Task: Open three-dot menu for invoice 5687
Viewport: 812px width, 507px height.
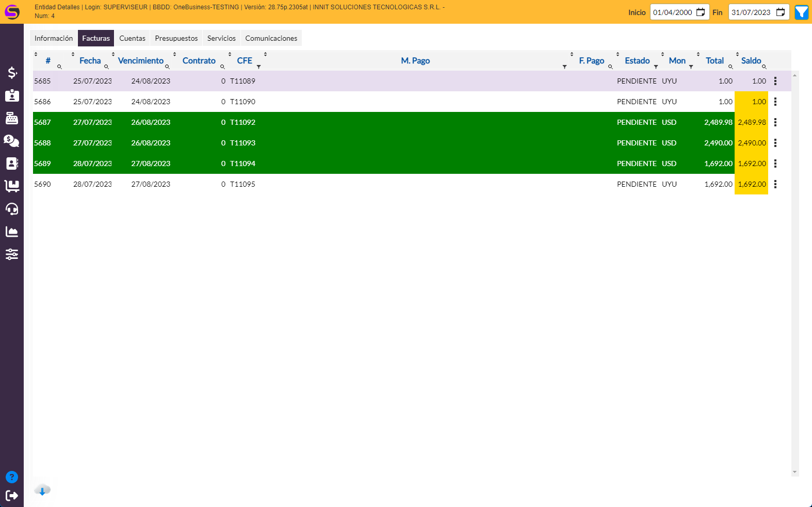Action: tap(775, 122)
